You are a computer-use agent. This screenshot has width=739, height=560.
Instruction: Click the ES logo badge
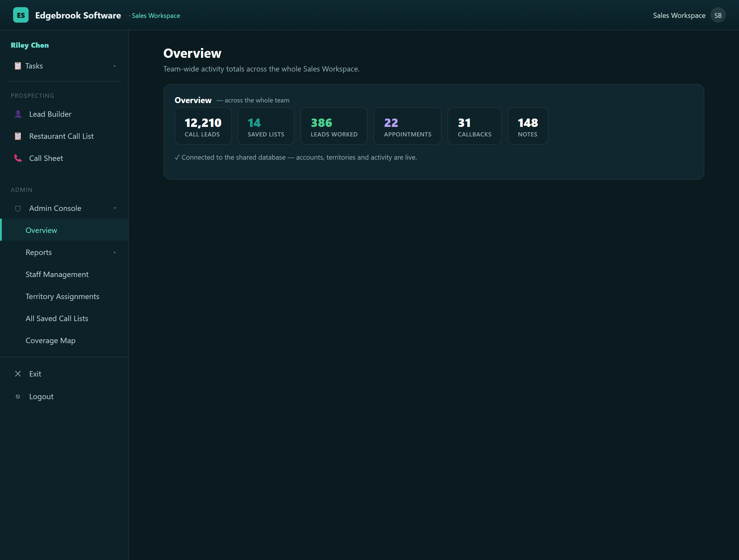coord(21,15)
